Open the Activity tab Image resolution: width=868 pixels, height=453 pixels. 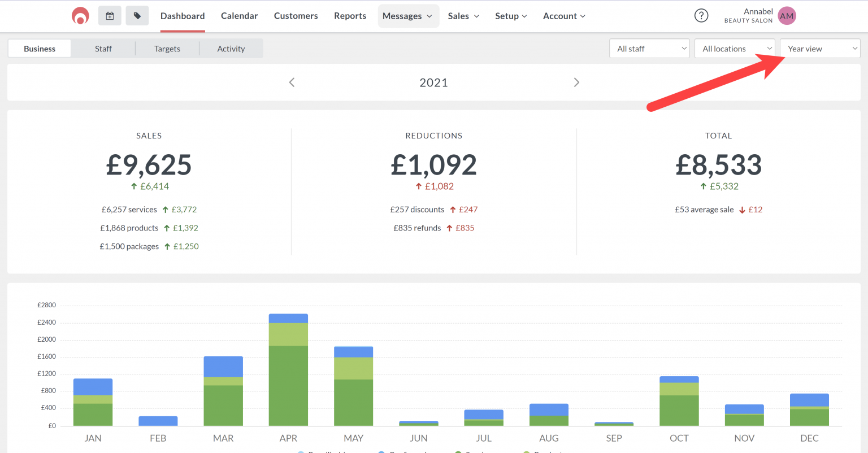pyautogui.click(x=231, y=49)
